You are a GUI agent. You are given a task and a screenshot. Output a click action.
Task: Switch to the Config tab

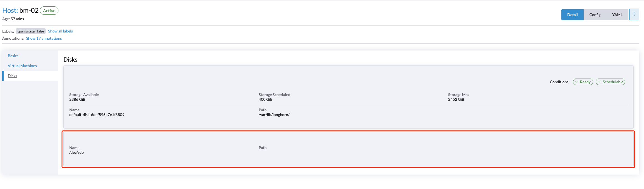point(595,14)
